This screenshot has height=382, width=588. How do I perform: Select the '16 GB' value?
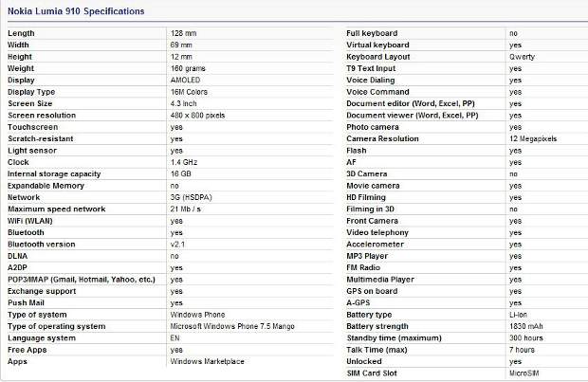pos(181,174)
